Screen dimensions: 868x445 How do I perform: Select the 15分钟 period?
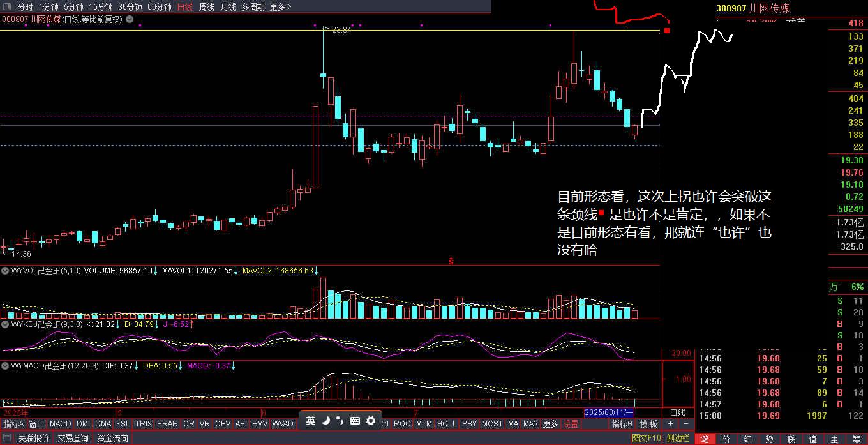click(x=101, y=7)
